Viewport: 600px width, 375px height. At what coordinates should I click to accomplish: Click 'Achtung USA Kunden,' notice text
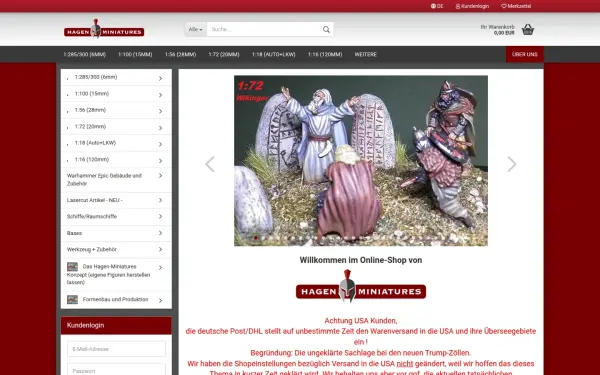point(361,321)
